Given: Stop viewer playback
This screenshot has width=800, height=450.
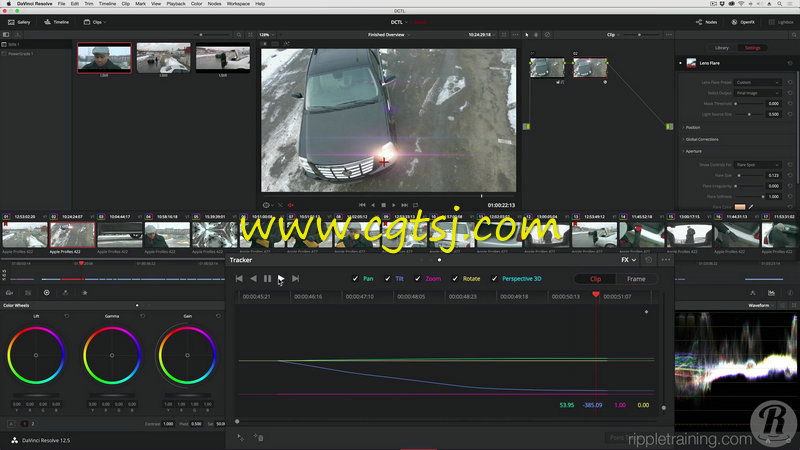Looking at the screenshot, I should (x=383, y=205).
